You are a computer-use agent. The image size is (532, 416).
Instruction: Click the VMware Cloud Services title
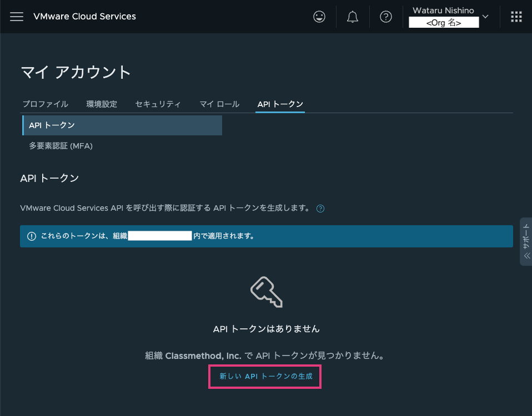point(84,16)
